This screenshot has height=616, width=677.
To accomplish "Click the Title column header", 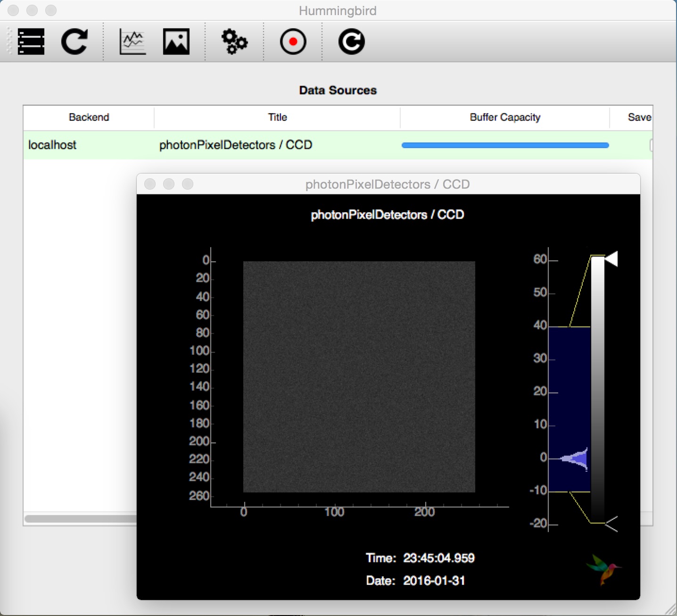I will 277,117.
